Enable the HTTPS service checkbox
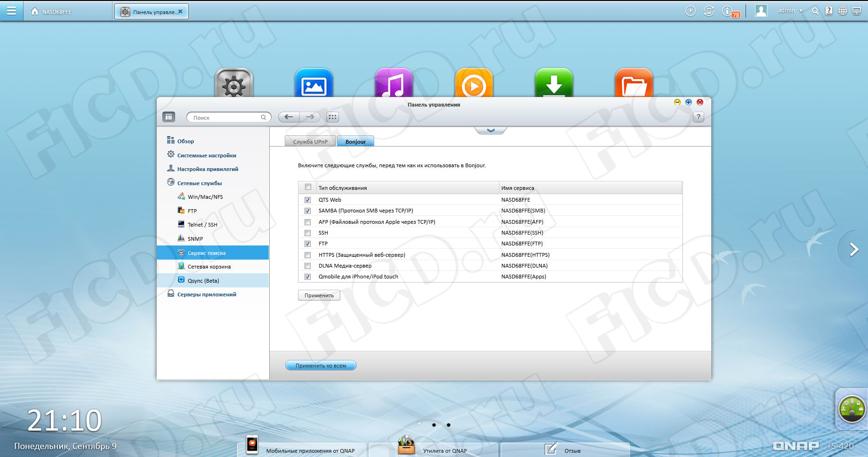This screenshot has width=868, height=457. point(307,255)
